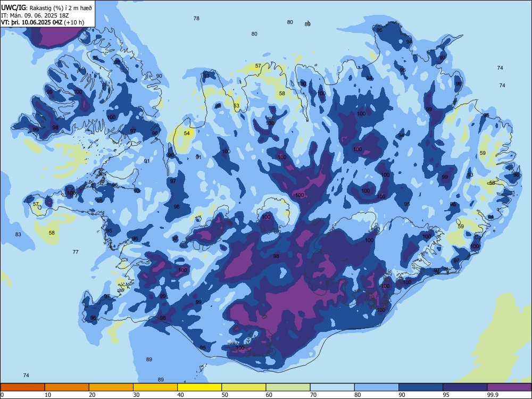Click the '53' humidity value on map

(237, 105)
